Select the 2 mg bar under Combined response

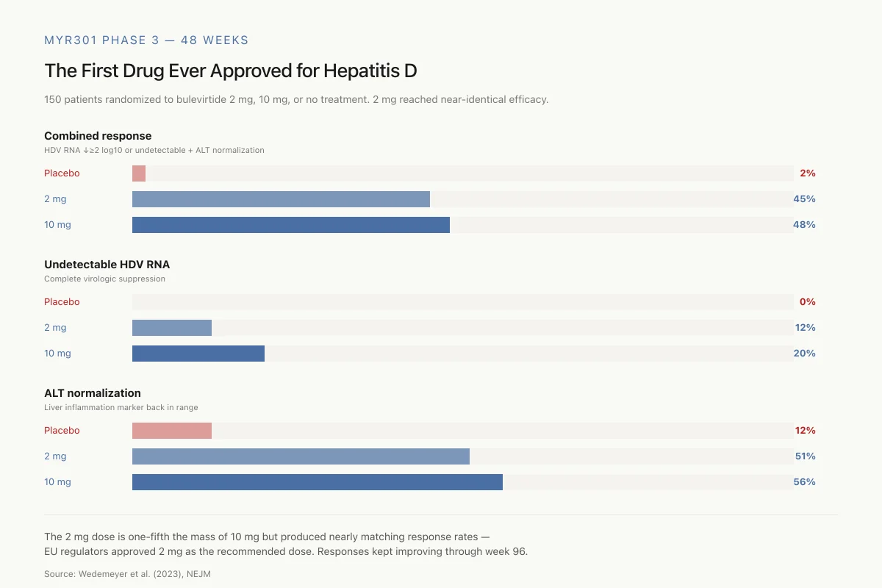(281, 199)
